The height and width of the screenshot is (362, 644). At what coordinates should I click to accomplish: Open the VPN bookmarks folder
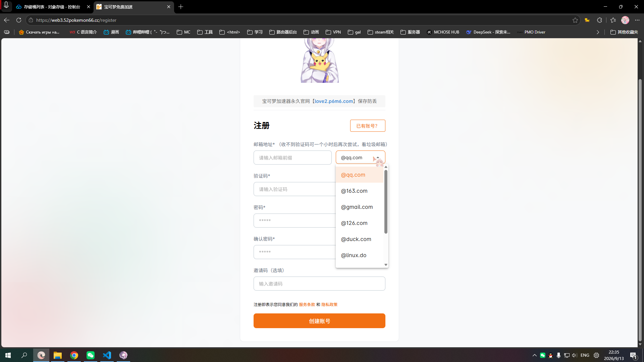(333, 32)
